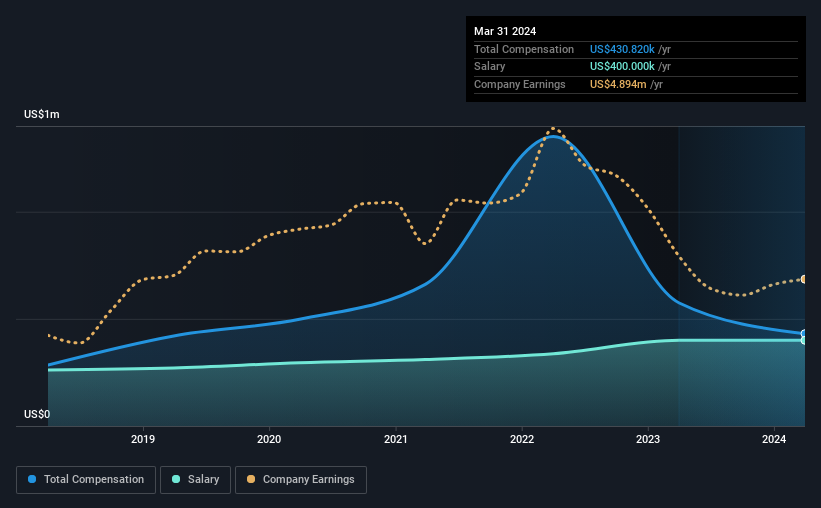Click the Mar 31 2024 tooltip date
821x508 pixels.
pos(505,31)
